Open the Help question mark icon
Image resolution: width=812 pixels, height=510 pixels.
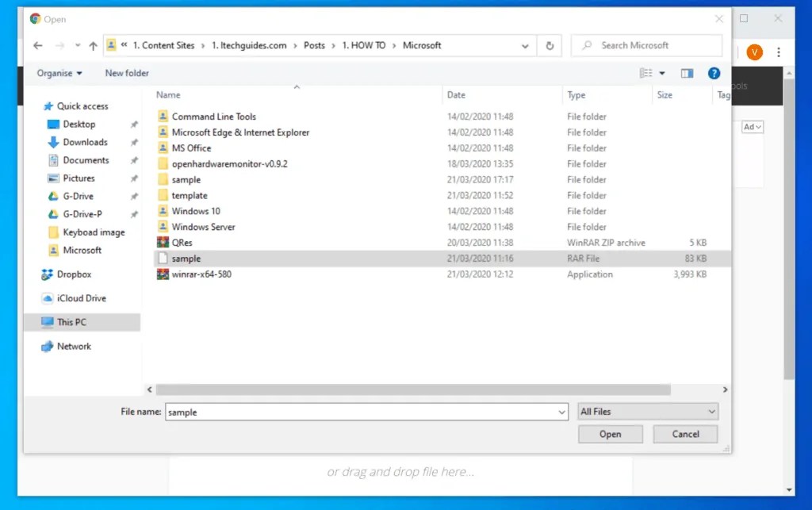pos(713,72)
